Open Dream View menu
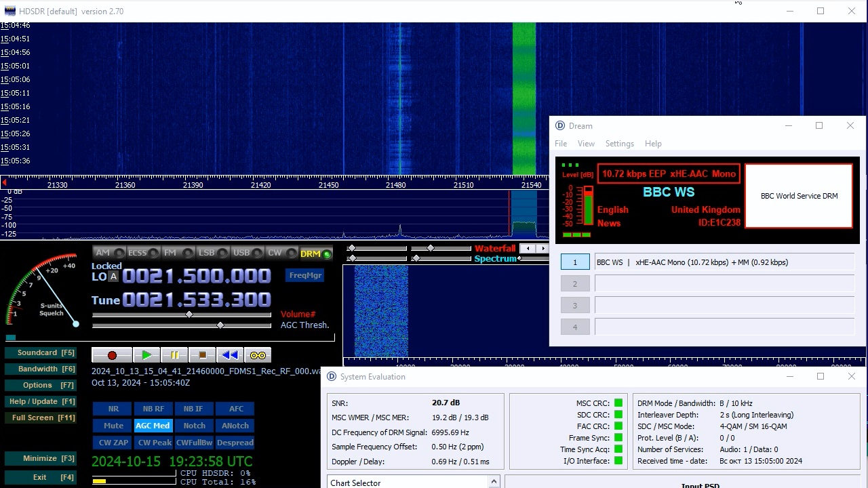868x488 pixels. coord(586,144)
